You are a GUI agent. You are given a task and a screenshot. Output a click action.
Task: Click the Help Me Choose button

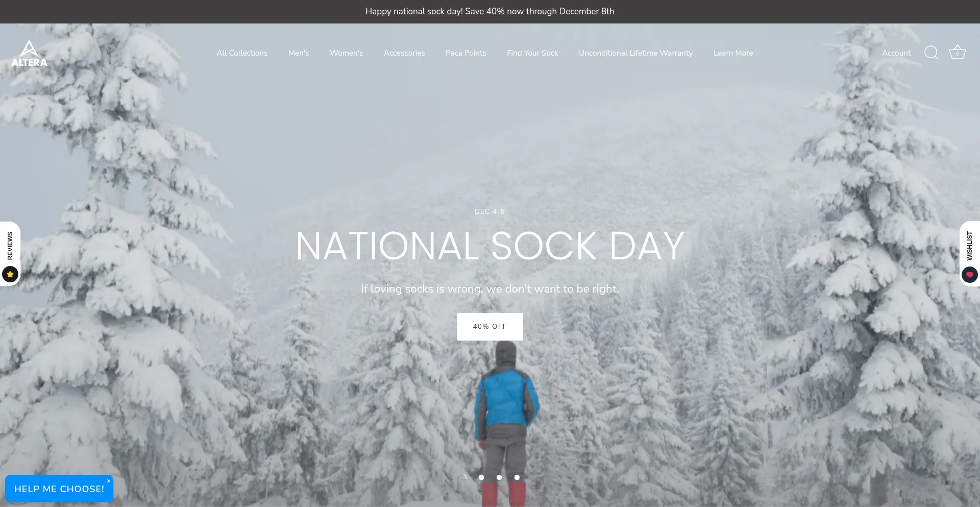point(59,489)
